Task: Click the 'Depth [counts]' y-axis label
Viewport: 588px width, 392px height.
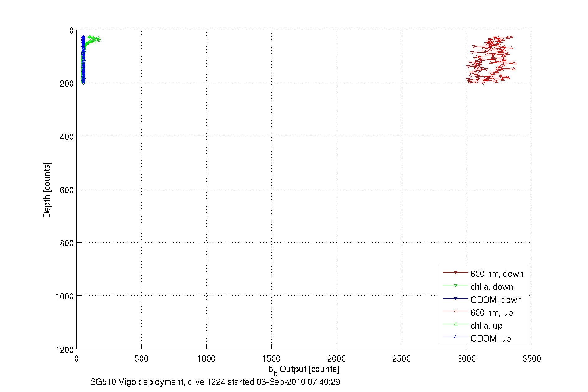Action: [x=47, y=190]
